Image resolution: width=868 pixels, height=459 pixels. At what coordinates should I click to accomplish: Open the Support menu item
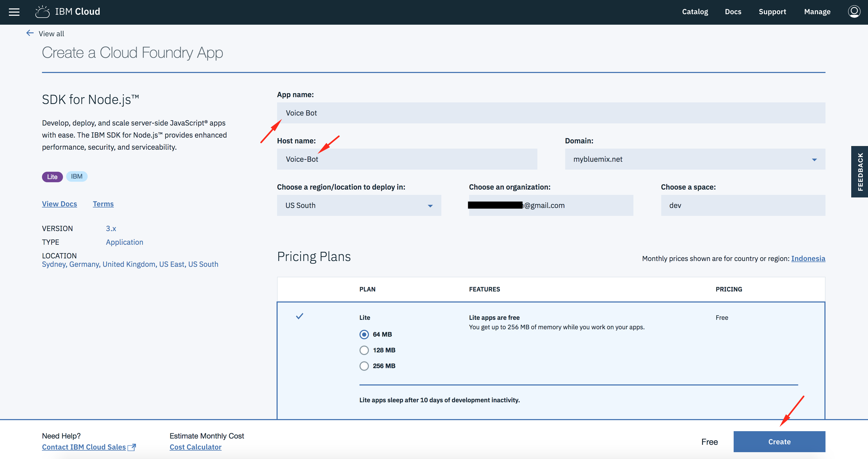click(772, 12)
